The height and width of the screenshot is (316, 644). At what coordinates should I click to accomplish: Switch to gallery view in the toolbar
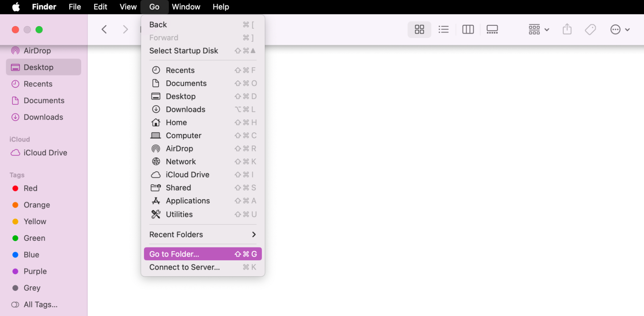tap(492, 29)
